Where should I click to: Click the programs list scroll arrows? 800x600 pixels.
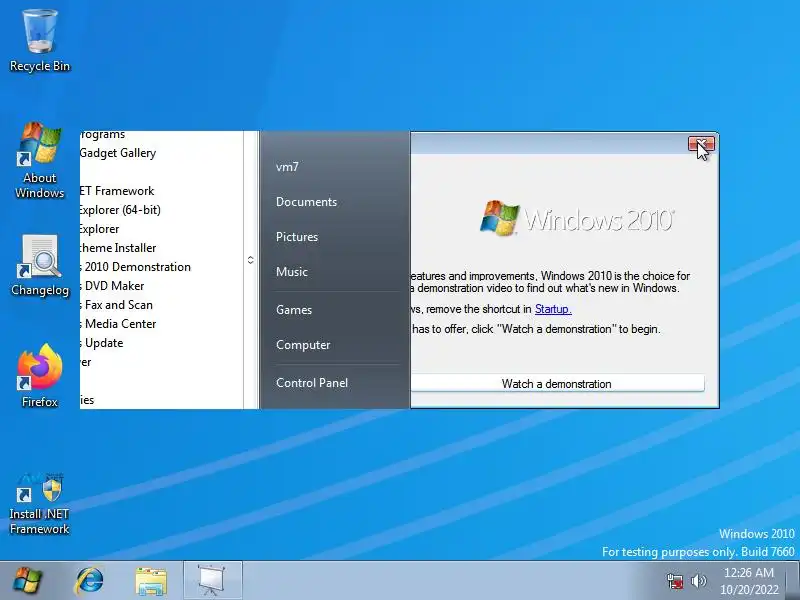click(x=251, y=260)
